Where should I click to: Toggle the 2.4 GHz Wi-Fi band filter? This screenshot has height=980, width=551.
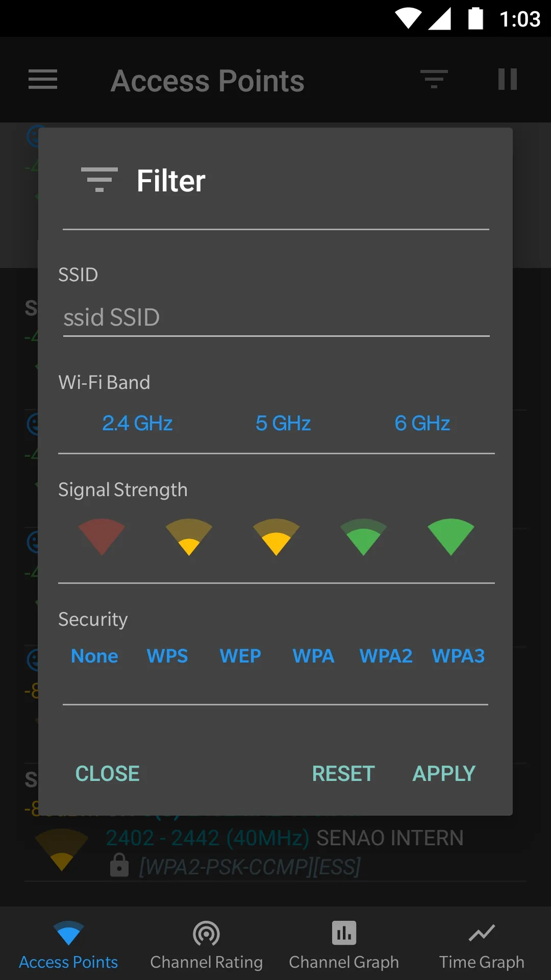(x=137, y=423)
